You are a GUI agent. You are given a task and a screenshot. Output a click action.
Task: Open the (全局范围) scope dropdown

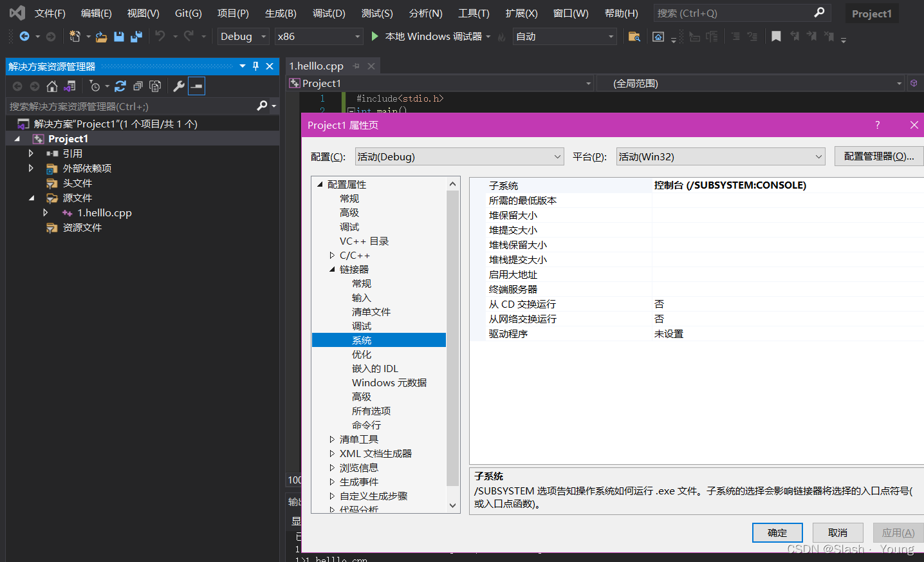tap(752, 83)
